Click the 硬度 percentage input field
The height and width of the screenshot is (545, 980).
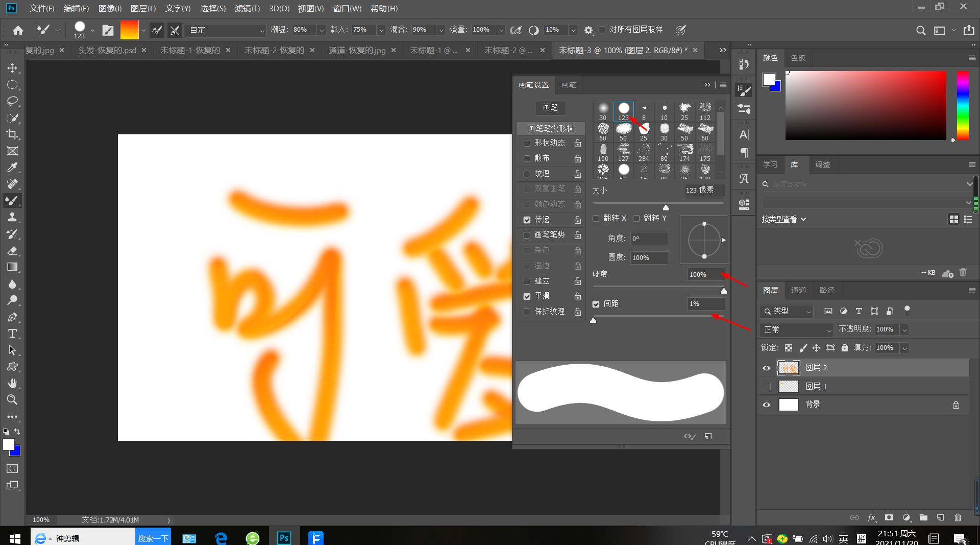coord(706,275)
